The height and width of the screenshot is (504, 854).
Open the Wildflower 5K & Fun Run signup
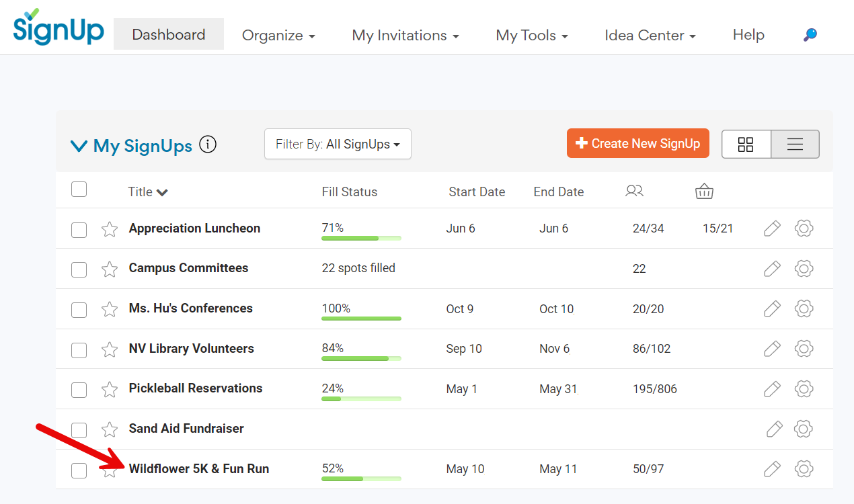pos(199,469)
